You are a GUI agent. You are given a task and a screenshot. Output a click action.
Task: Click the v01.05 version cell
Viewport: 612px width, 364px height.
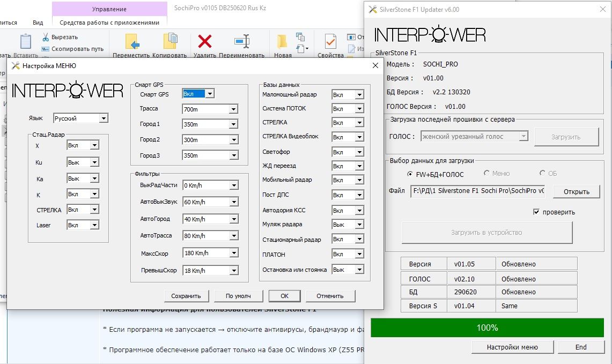471,264
